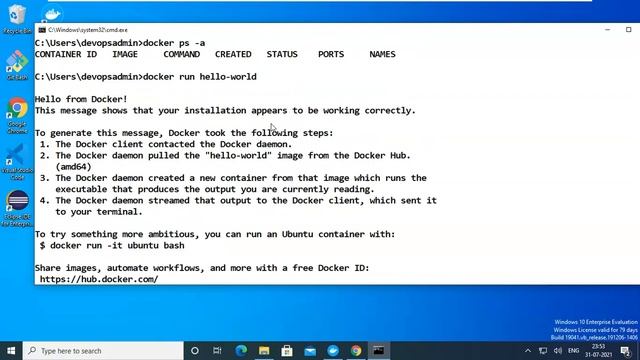Open the Eclipse IDE desktop shortcut
The width and height of the screenshot is (640, 360).
pos(17,208)
